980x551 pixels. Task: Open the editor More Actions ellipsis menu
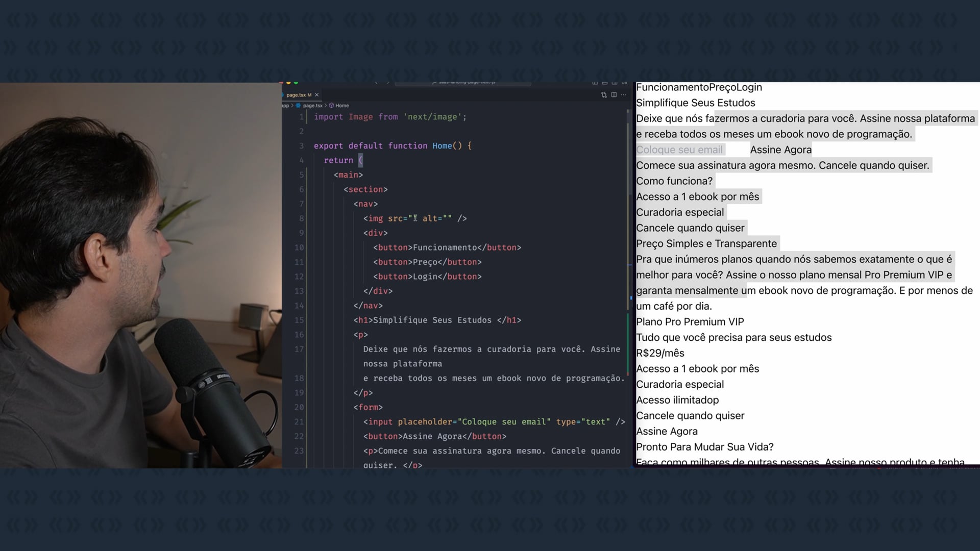(623, 95)
